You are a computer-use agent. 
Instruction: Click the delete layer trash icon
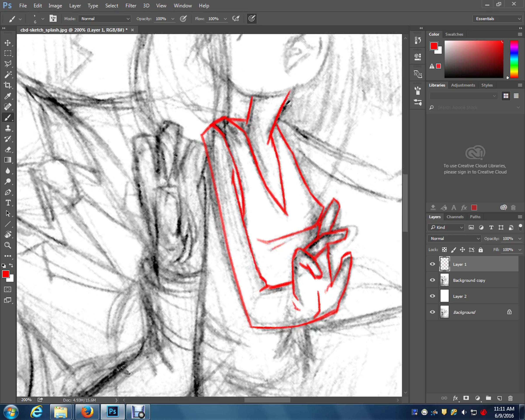tap(510, 398)
